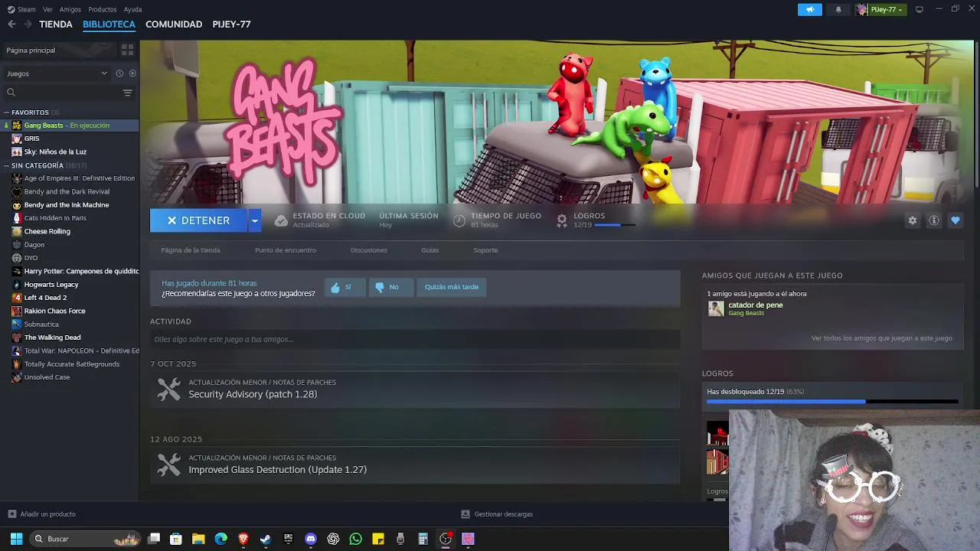980x551 pixels.
Task: Open the Ayuda menu
Action: tap(132, 9)
